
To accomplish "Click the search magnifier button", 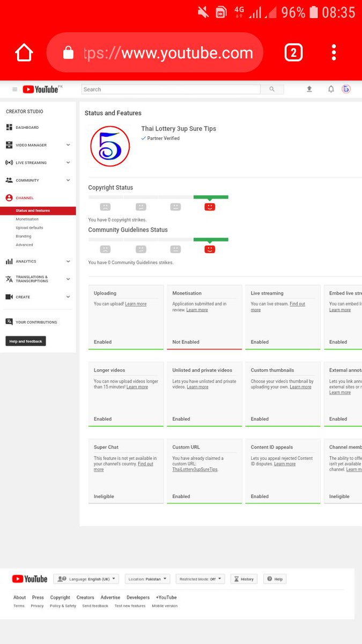I will click(x=272, y=89).
